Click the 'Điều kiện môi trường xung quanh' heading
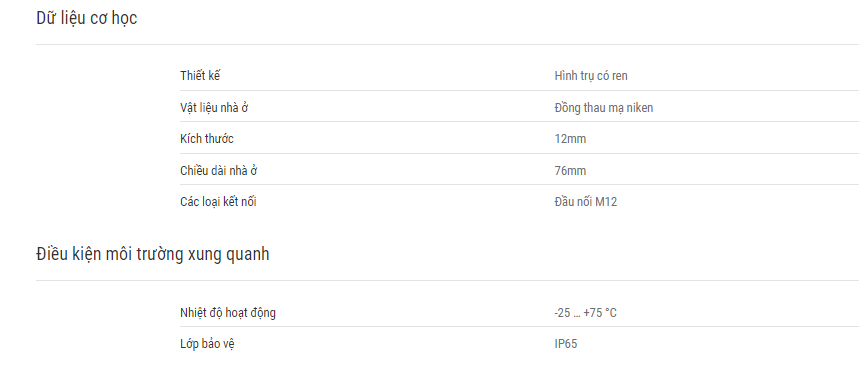859x371 pixels. tap(153, 254)
